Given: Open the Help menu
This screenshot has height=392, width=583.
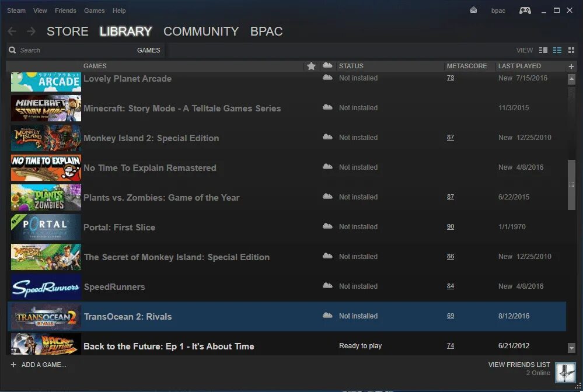Looking at the screenshot, I should tap(119, 10).
